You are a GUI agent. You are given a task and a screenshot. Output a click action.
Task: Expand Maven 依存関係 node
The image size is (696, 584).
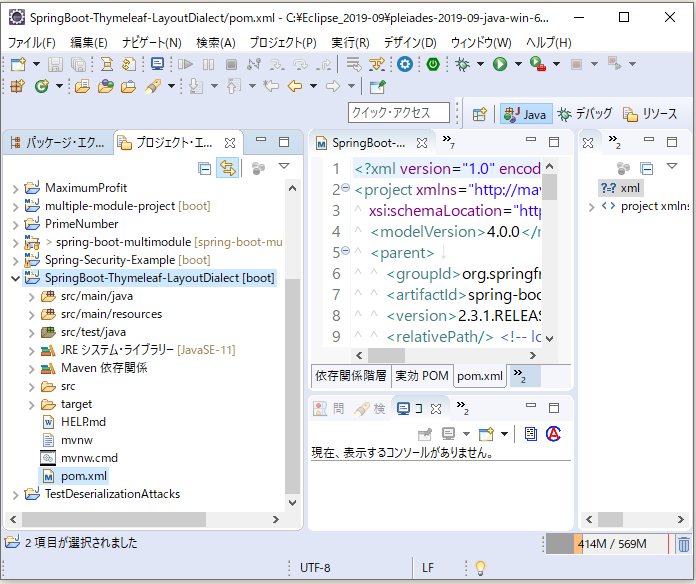[x=32, y=368]
